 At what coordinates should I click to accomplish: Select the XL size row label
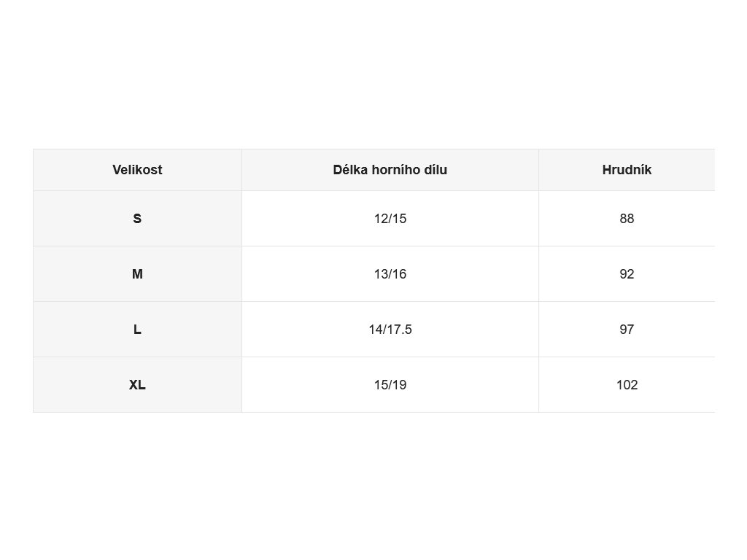(137, 384)
